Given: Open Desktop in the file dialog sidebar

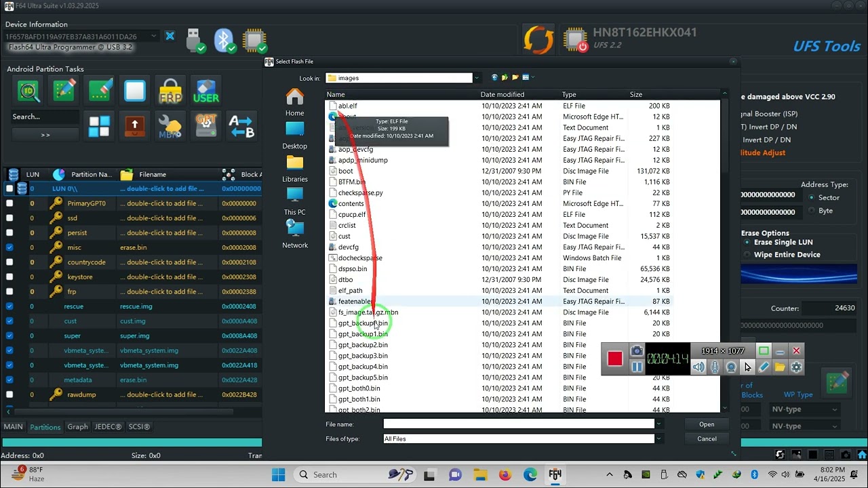Looking at the screenshot, I should (x=294, y=136).
